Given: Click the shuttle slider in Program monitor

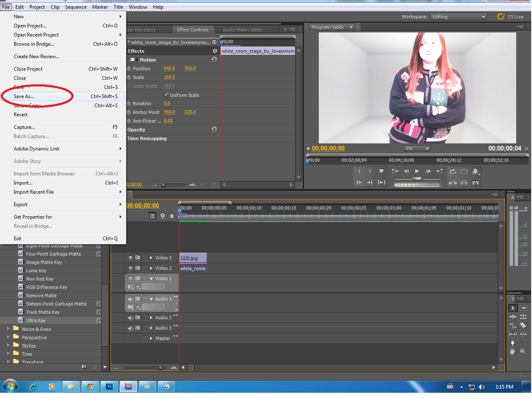Looking at the screenshot, I should [417, 178].
